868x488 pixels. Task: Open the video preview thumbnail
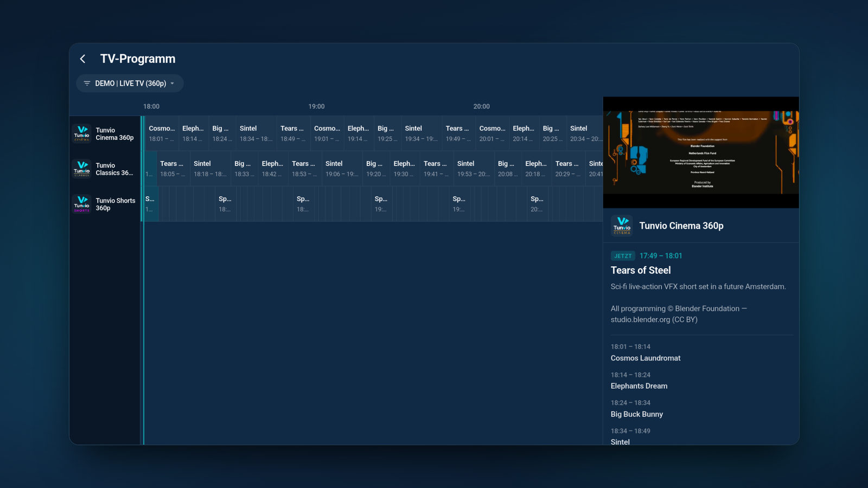pos(701,152)
